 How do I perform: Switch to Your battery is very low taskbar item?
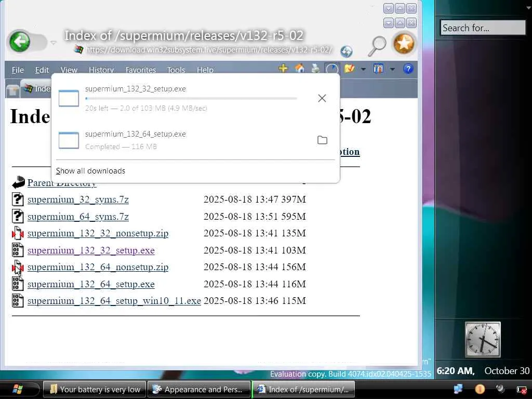(95, 389)
